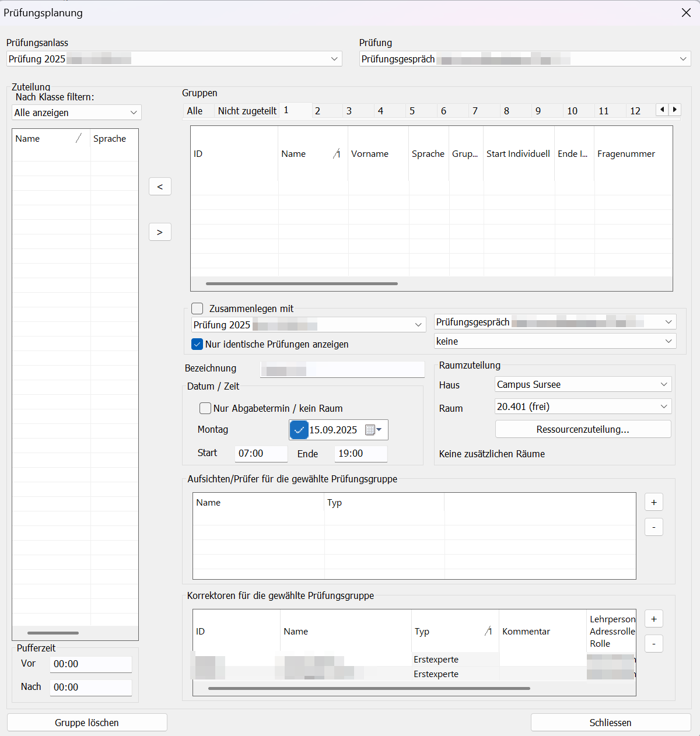
Task: Click the Gruppen table horizontal scrollbar
Action: click(x=302, y=284)
